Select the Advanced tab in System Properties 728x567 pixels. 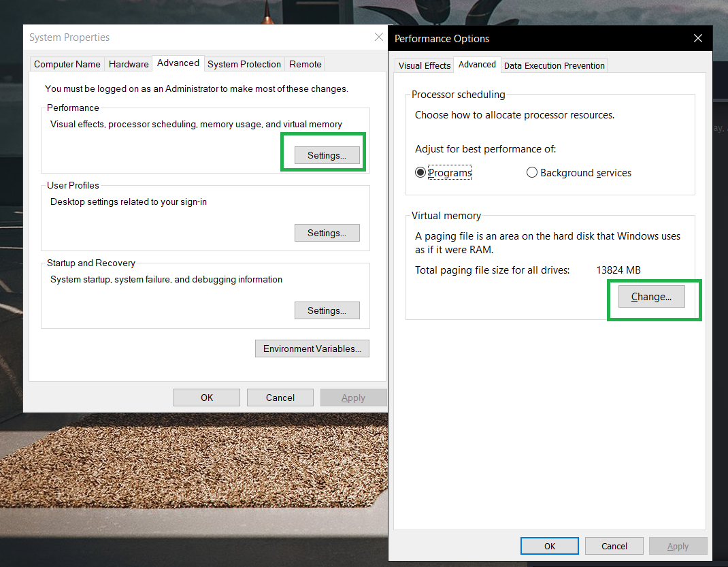pyautogui.click(x=178, y=63)
